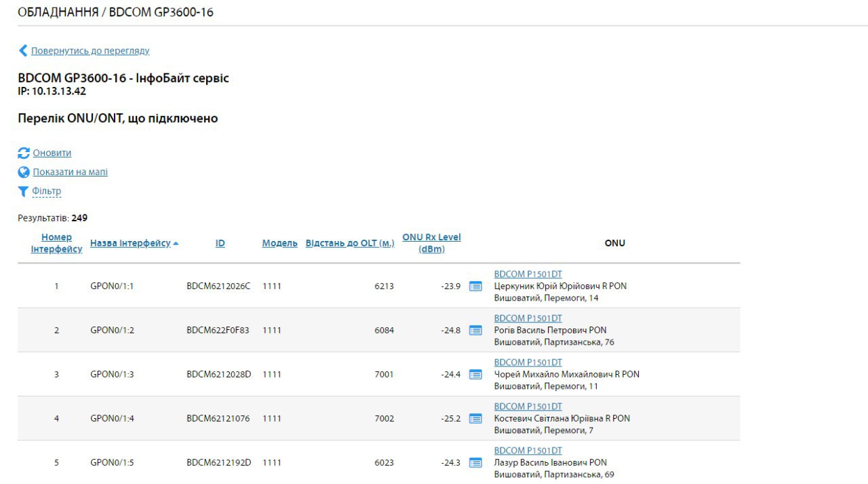868x484 pixels.
Task: Click the back chevron arrow icon
Action: (x=23, y=51)
